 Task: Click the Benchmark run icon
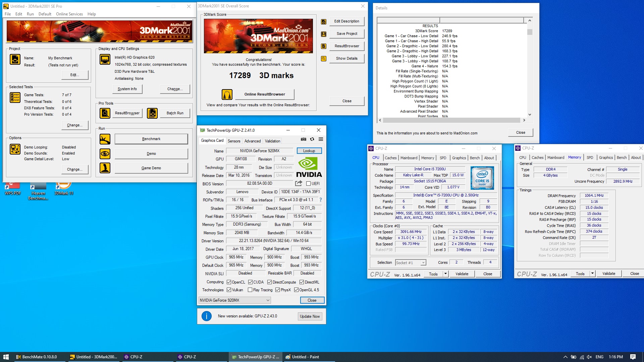click(x=105, y=139)
